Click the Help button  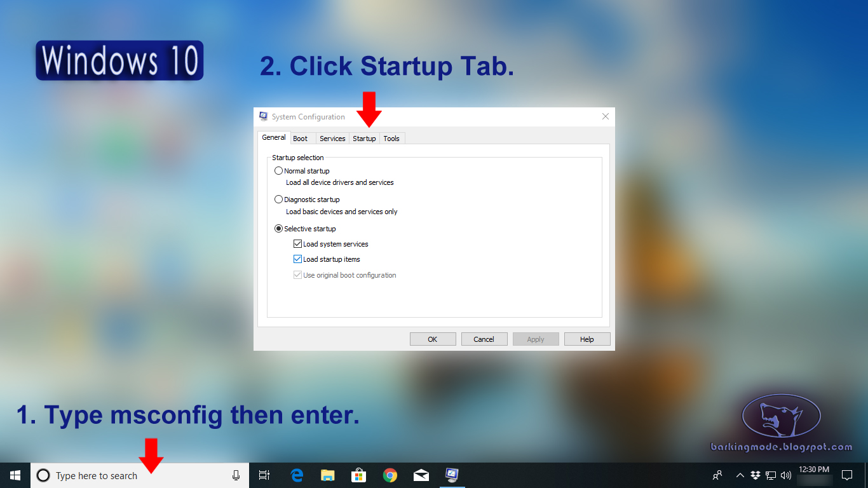tap(587, 339)
